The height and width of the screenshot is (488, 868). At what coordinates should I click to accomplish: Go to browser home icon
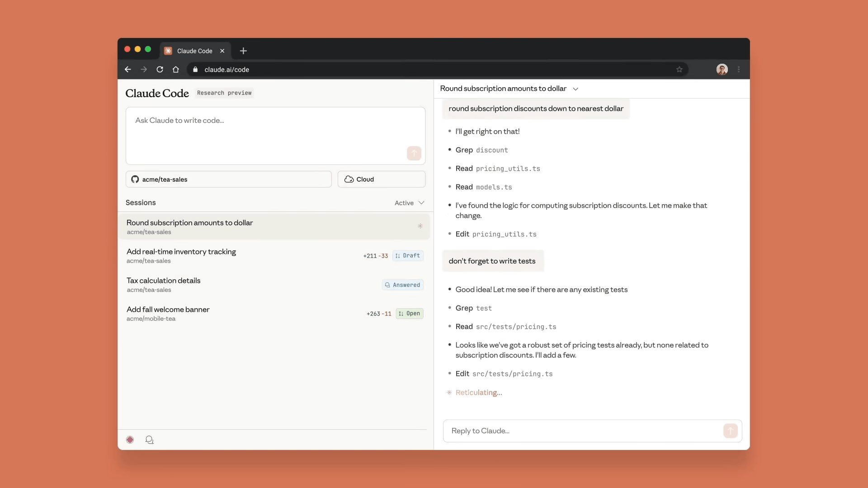(x=176, y=70)
